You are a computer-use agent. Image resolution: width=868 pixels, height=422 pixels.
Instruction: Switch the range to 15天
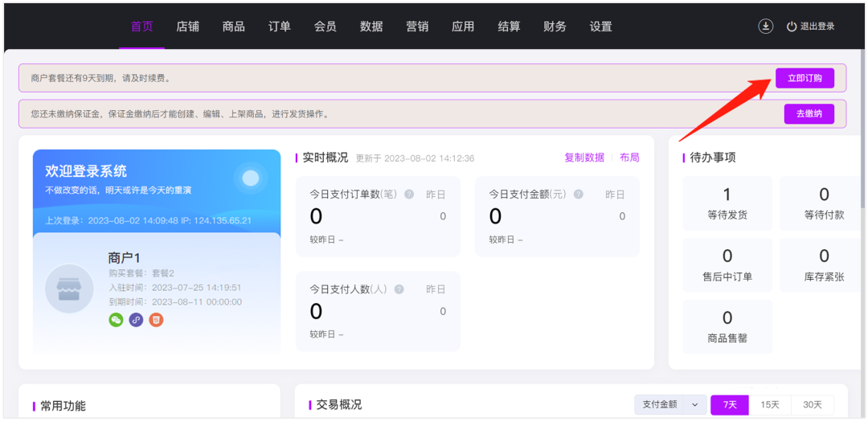tap(770, 404)
